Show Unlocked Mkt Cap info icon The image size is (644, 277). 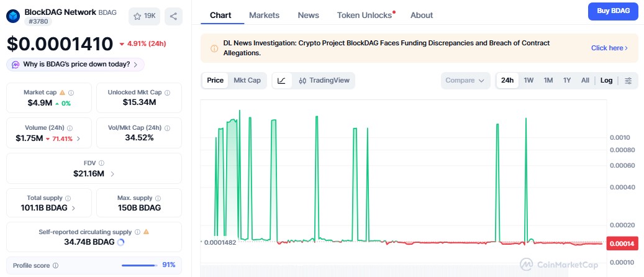click(x=167, y=93)
